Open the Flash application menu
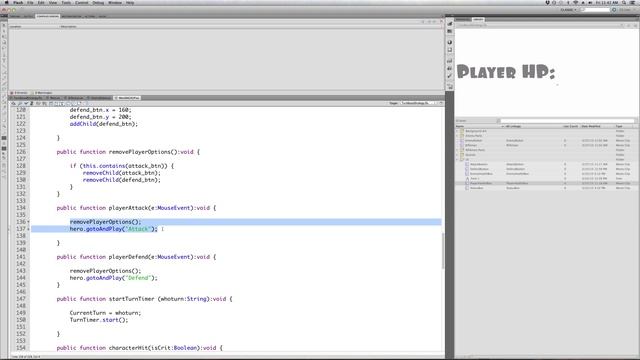 [18, 2]
